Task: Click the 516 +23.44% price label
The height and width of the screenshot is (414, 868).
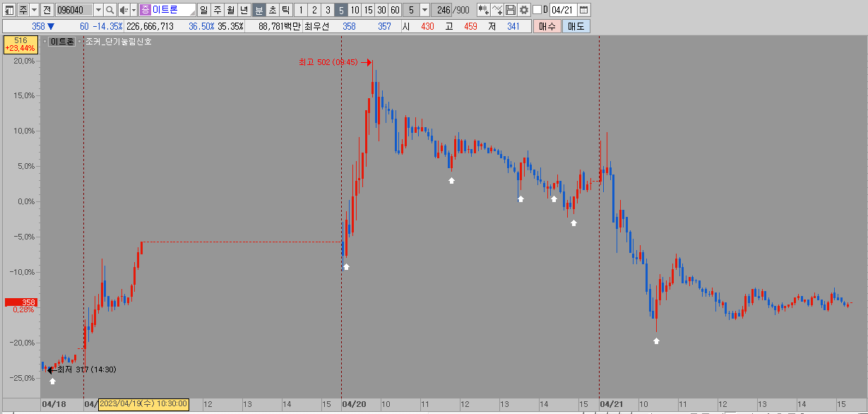Action: [x=20, y=45]
